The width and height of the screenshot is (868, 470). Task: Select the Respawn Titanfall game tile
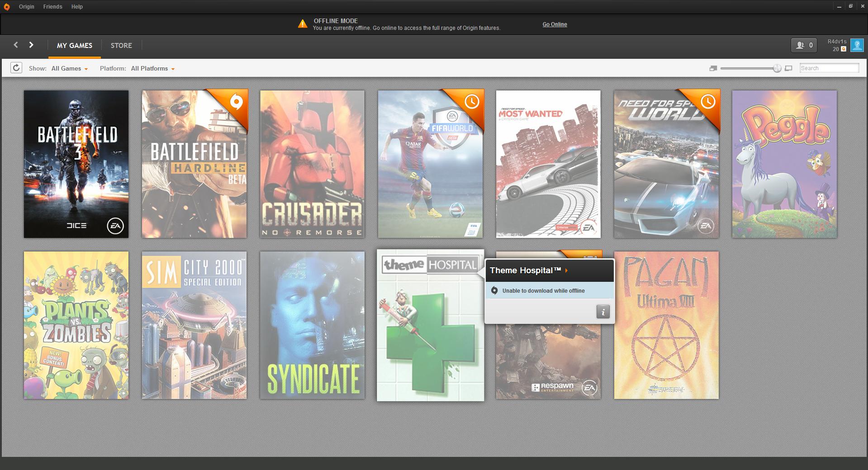tap(548, 362)
